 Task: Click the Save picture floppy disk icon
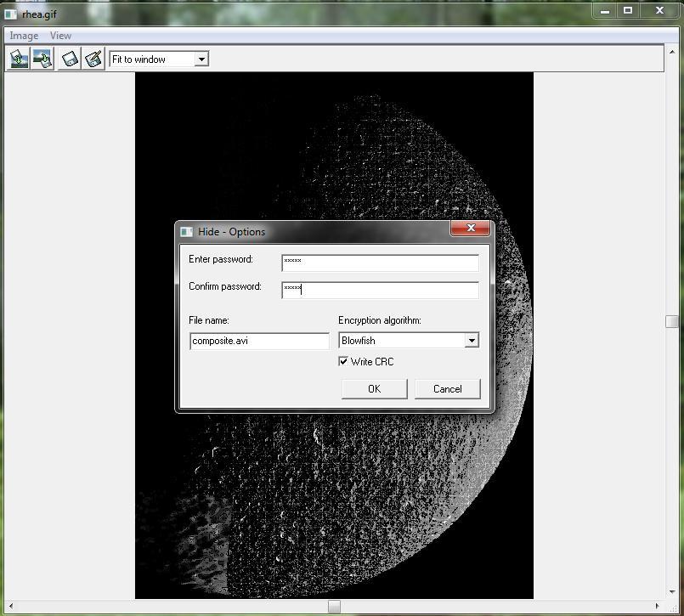(x=70, y=59)
